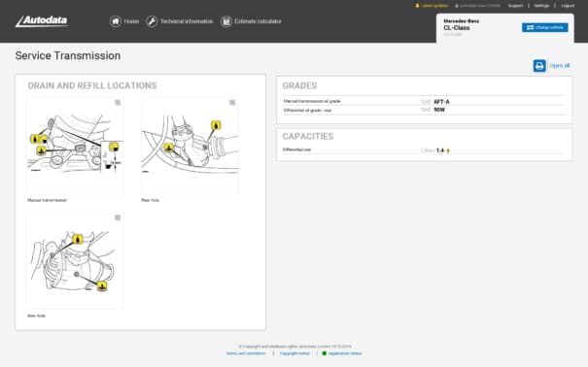This screenshot has height=367, width=588.
Task: Open the Estimate calculator icon
Action: click(226, 21)
